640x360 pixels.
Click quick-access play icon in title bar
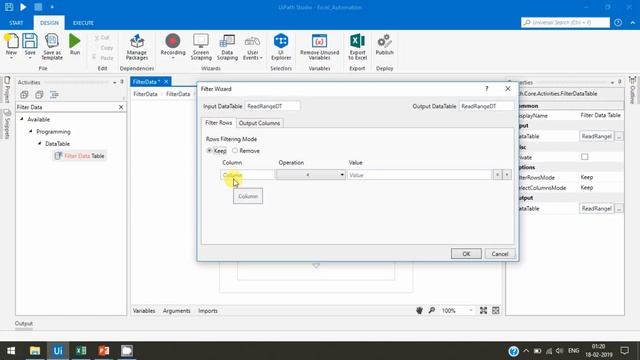23,7
